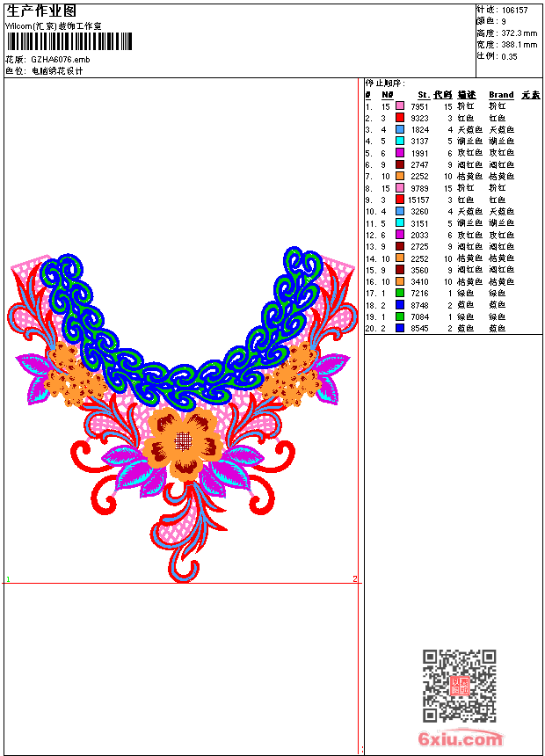Click the stitch count 9323
Viewport: 545px width, 756px height.
(x=419, y=118)
